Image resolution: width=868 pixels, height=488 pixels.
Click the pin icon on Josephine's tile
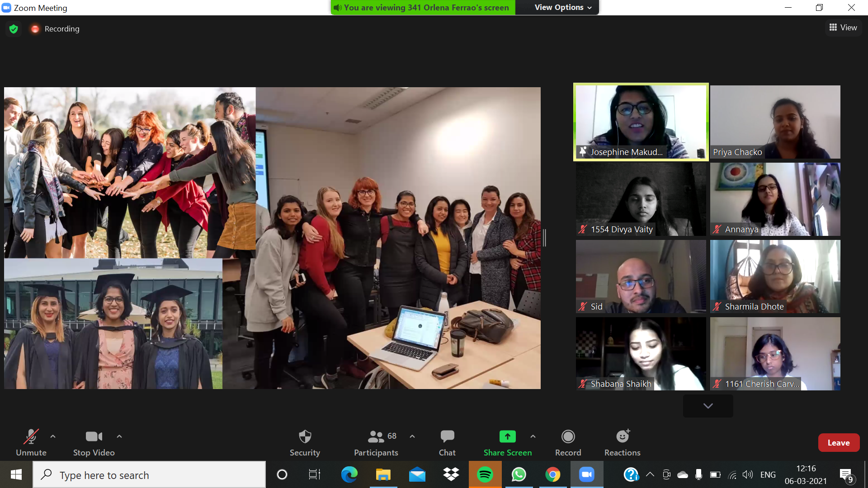click(583, 152)
